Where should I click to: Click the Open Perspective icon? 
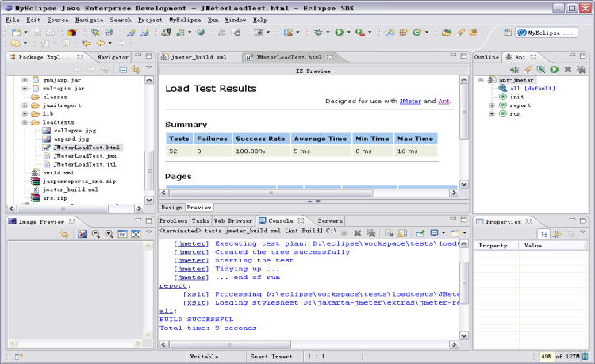click(x=508, y=33)
